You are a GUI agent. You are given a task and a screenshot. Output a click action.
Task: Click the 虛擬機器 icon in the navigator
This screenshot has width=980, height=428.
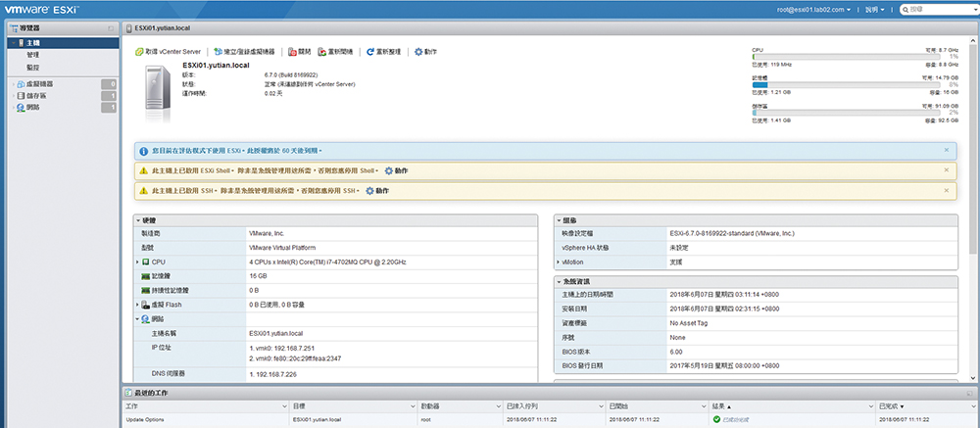[x=21, y=83]
